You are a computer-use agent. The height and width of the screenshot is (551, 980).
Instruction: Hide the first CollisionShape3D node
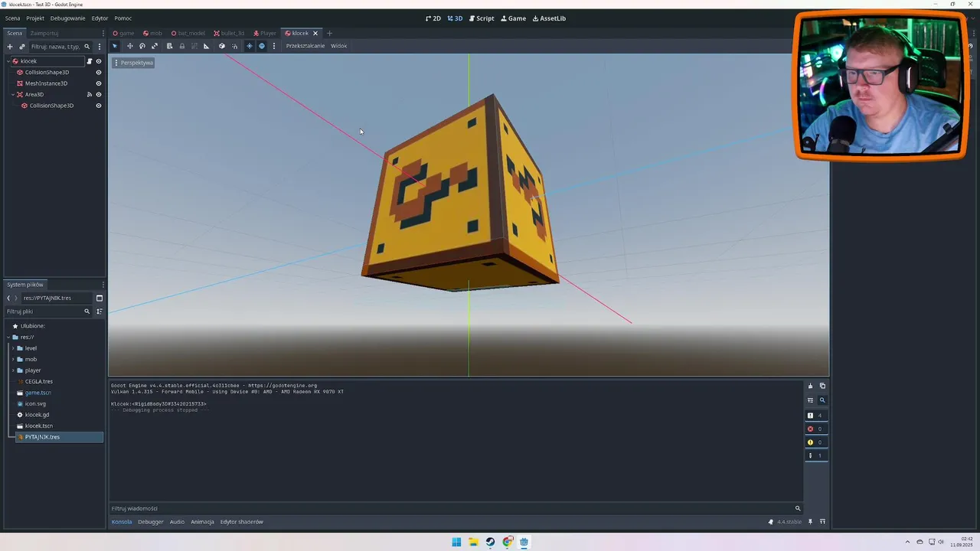click(x=98, y=73)
